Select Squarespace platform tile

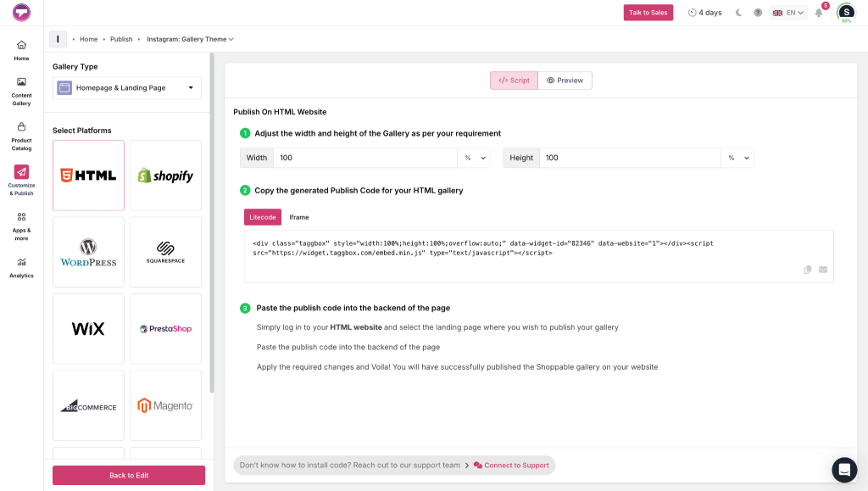(x=165, y=252)
